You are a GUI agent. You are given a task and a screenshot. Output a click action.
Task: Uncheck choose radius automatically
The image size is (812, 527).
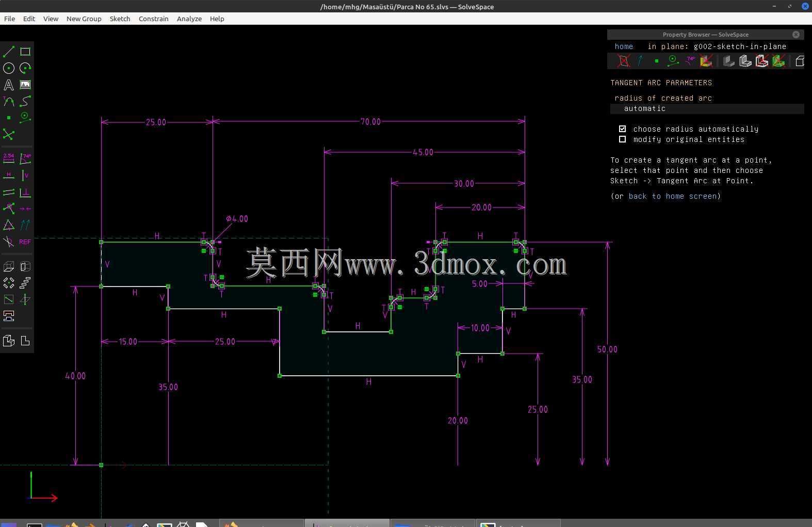(622, 129)
